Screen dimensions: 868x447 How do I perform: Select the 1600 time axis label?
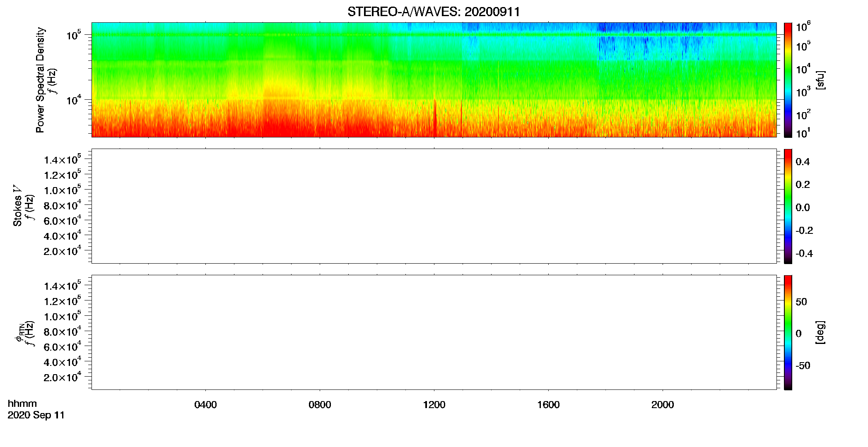(548, 405)
